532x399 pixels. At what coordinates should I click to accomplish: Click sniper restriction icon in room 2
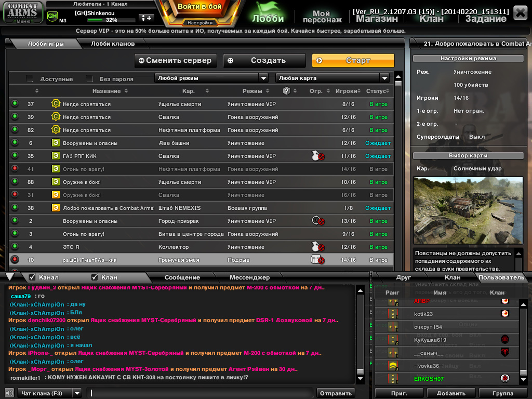point(317,220)
